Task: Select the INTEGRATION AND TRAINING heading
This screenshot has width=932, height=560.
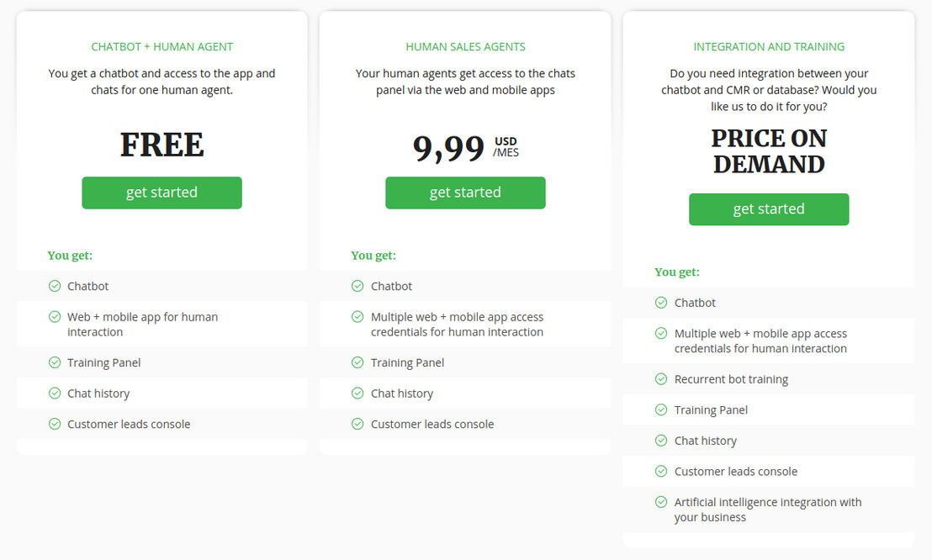Action: (x=769, y=46)
